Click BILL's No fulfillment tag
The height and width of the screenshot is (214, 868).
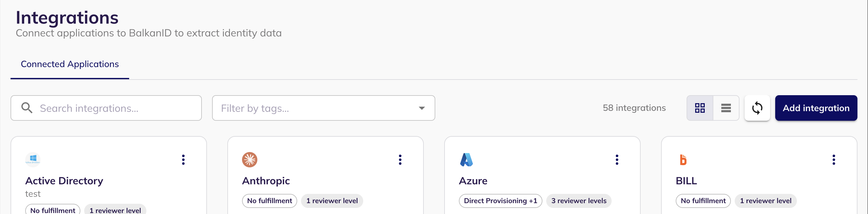point(703,201)
